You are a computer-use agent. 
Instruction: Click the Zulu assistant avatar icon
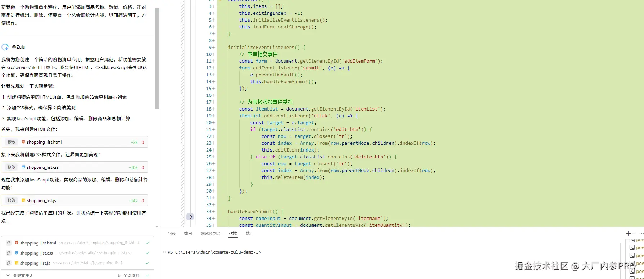click(5, 47)
